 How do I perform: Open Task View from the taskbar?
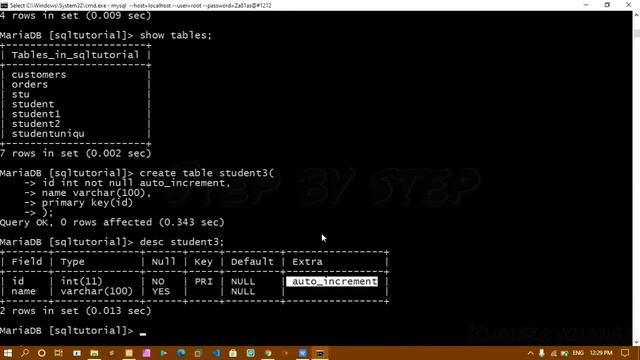coord(59,353)
